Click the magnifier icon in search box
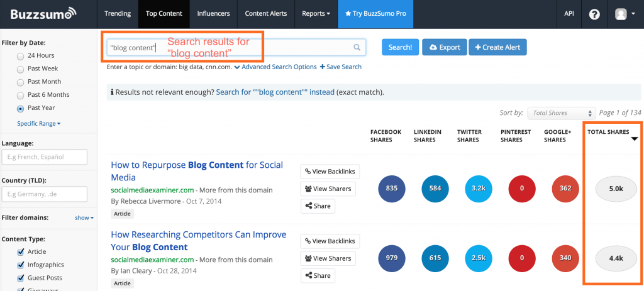 [357, 47]
